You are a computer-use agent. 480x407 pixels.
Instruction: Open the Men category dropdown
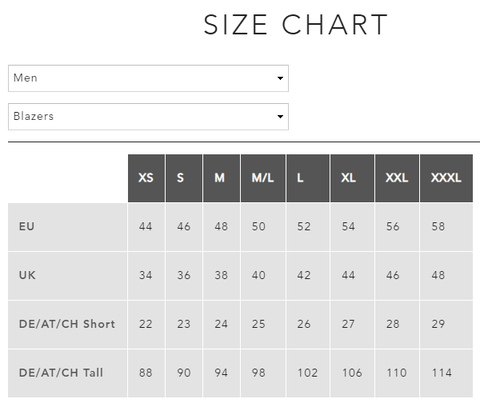[148, 78]
